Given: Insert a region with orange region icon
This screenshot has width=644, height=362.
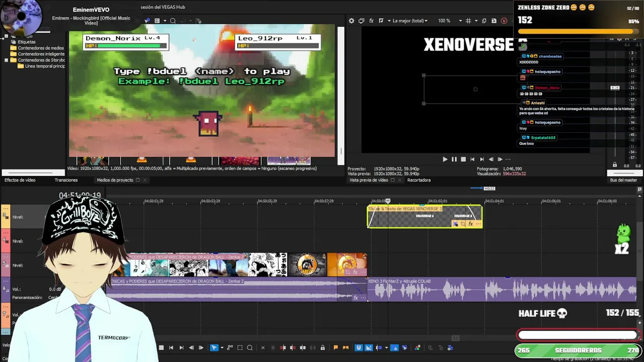Looking at the screenshot, I should [345, 347].
